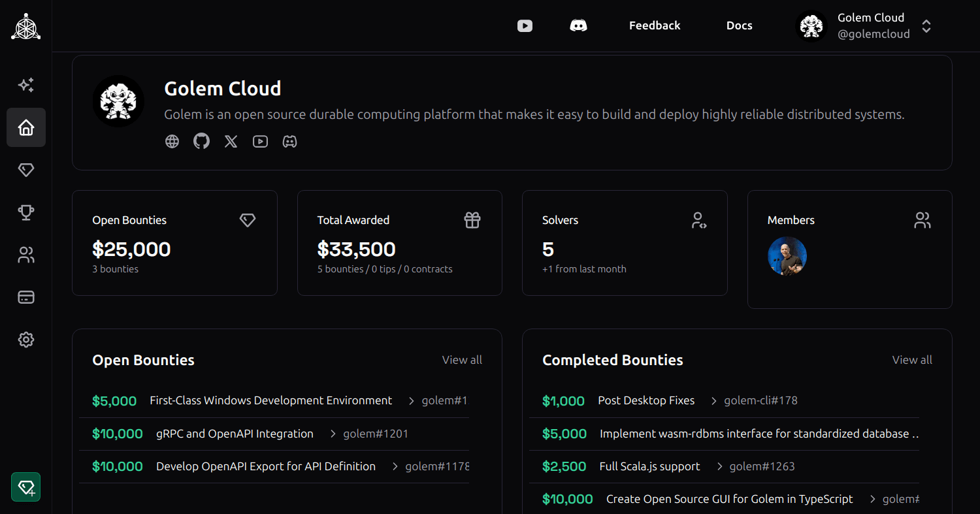Open Golem Cloud's GitHub profile icon

pyautogui.click(x=202, y=141)
